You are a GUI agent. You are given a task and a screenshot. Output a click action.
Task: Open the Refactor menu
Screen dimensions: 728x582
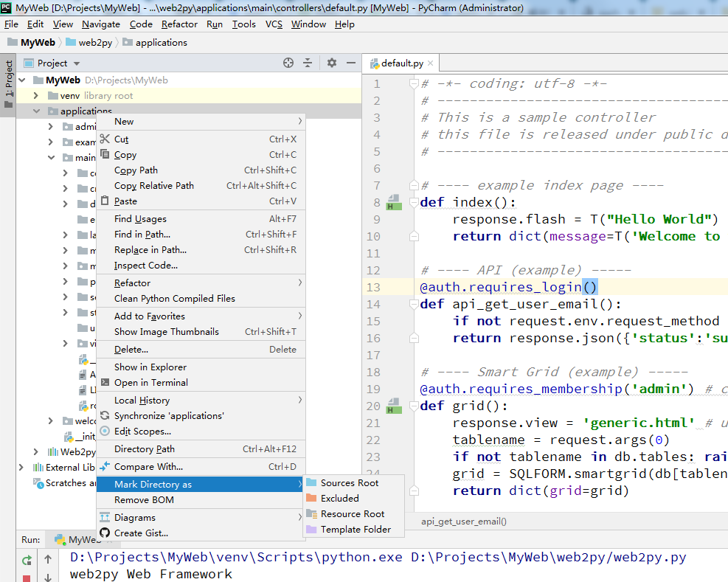pyautogui.click(x=179, y=24)
